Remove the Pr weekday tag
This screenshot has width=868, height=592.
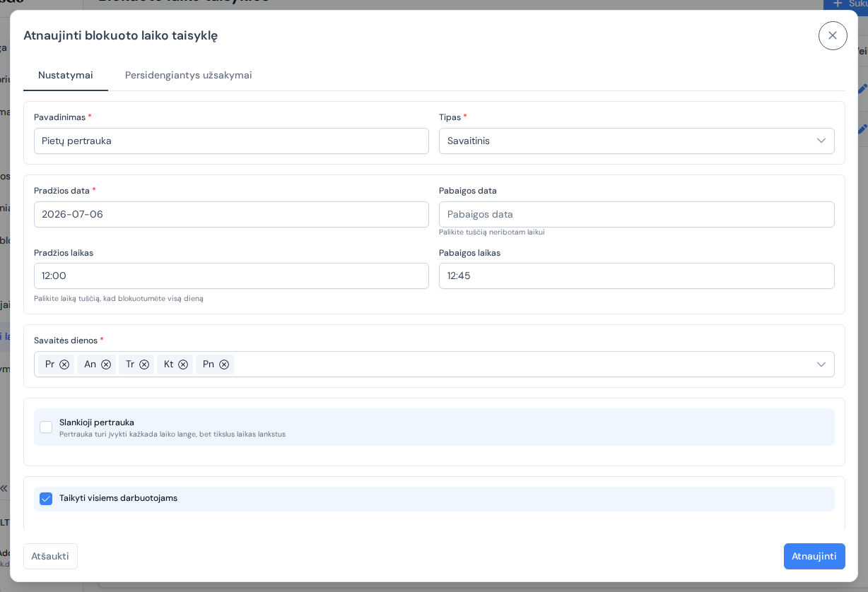[64, 365]
